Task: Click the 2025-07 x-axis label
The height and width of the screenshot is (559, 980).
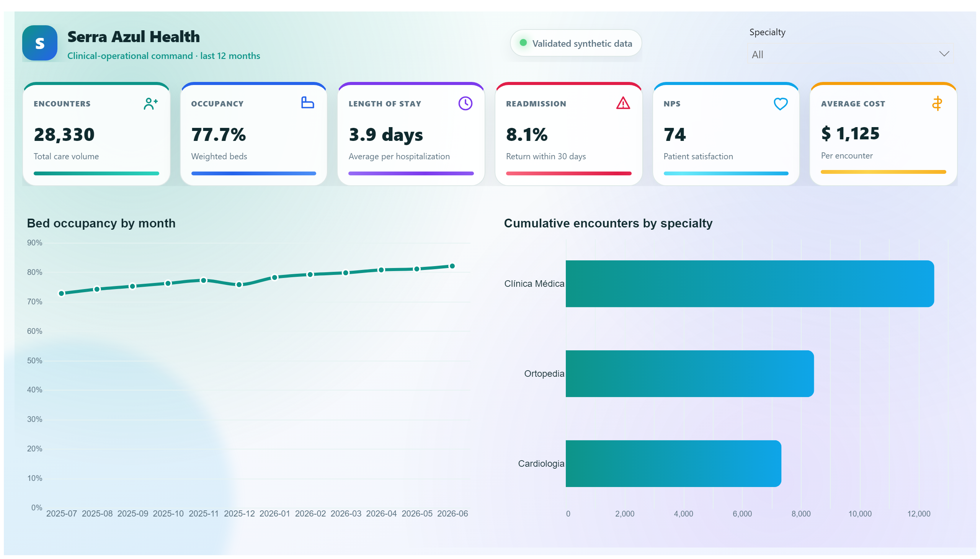Action: point(61,513)
